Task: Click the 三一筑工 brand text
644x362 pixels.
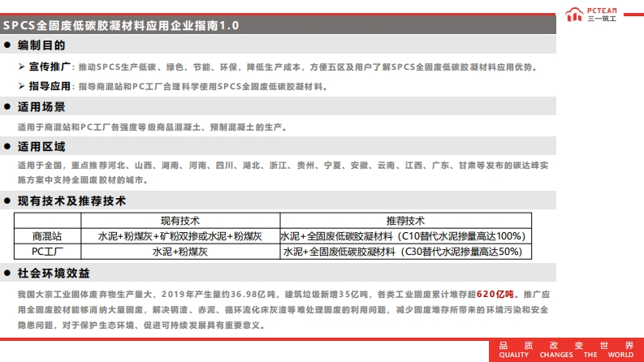Action: point(602,19)
